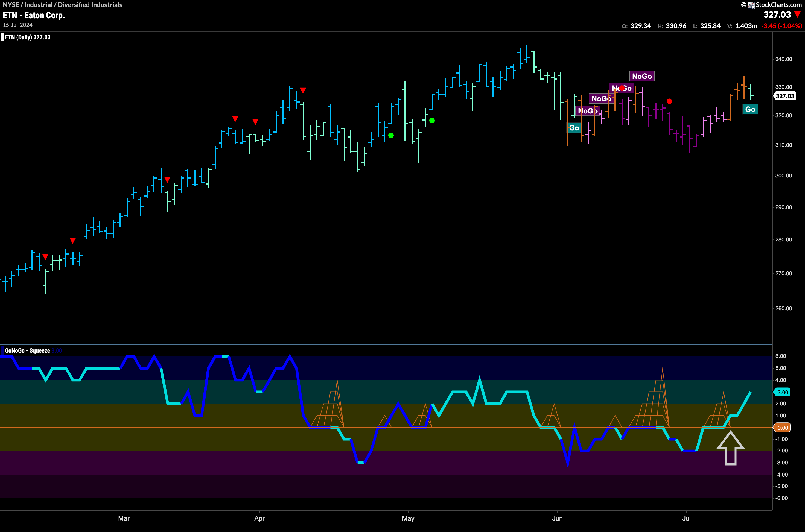This screenshot has width=805, height=532.
Task: Click the change value -3.45 (-1.04%)
Action: tap(781, 26)
